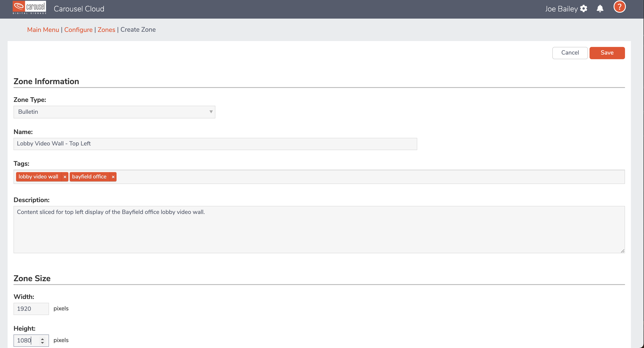644x348 pixels.
Task: Focus the Width pixels field
Action: click(x=31, y=309)
